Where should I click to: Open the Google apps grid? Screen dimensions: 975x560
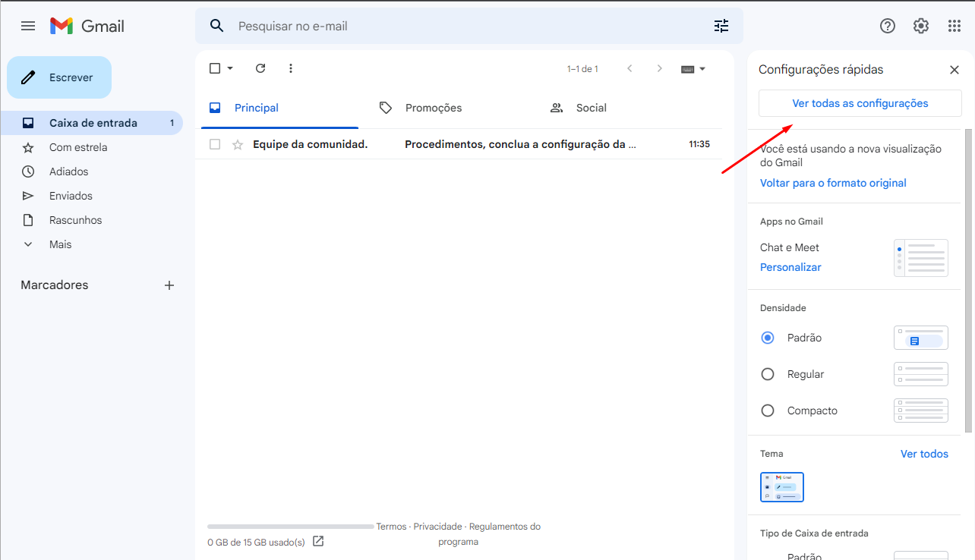[954, 26]
